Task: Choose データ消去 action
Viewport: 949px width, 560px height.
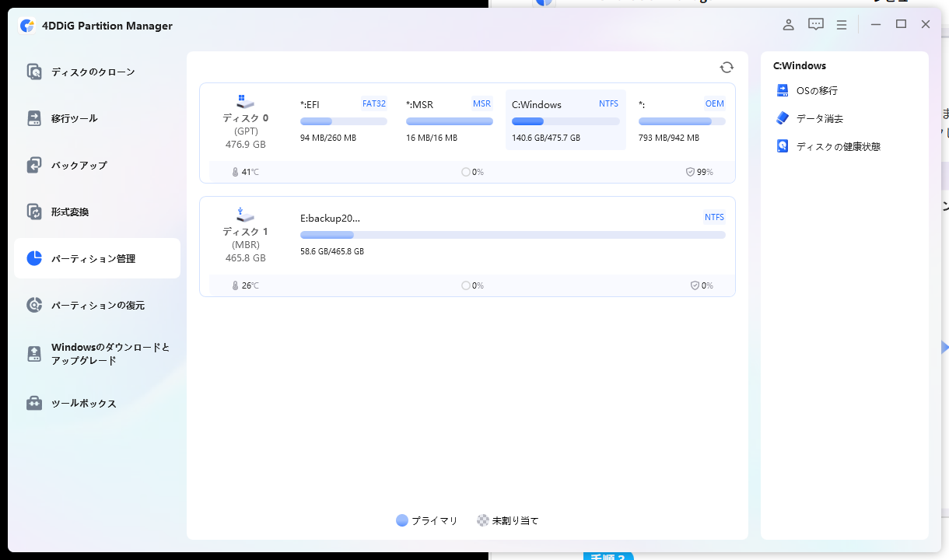Action: [820, 119]
